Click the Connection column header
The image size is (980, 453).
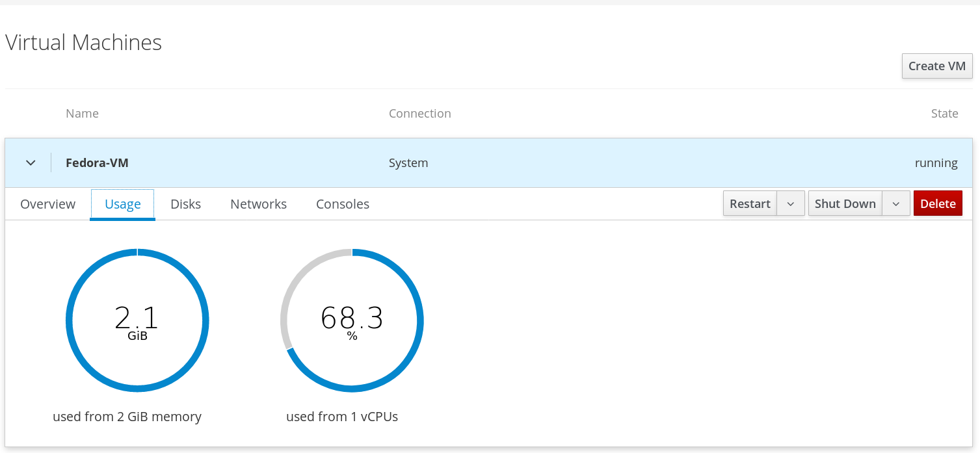420,114
